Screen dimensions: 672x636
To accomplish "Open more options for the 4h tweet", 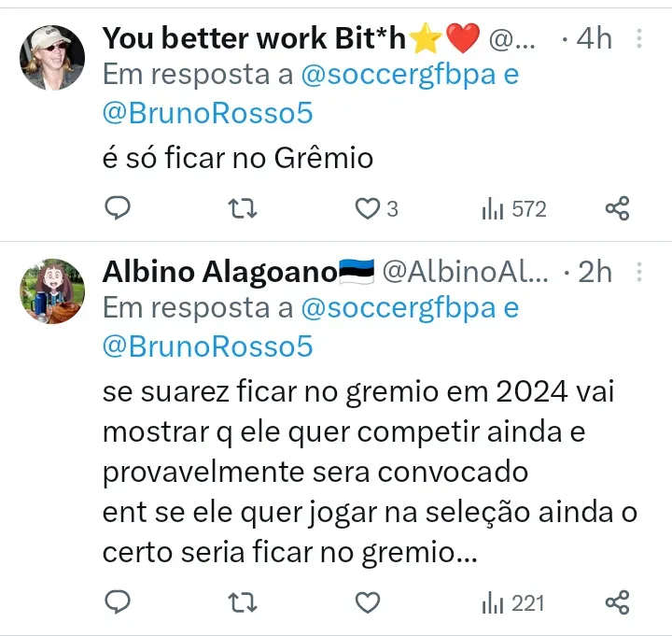I will pos(639,38).
